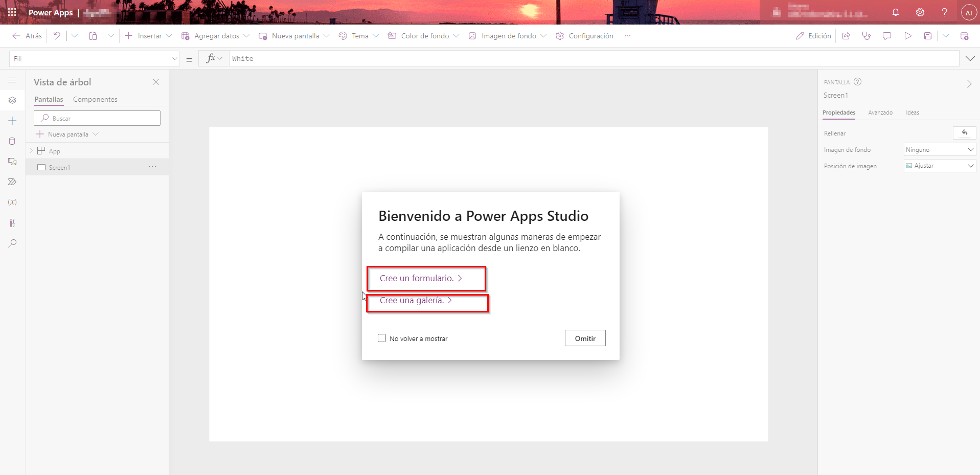Open Imagen de fondo Ninguno dropdown
The height and width of the screenshot is (475, 980).
(940, 150)
